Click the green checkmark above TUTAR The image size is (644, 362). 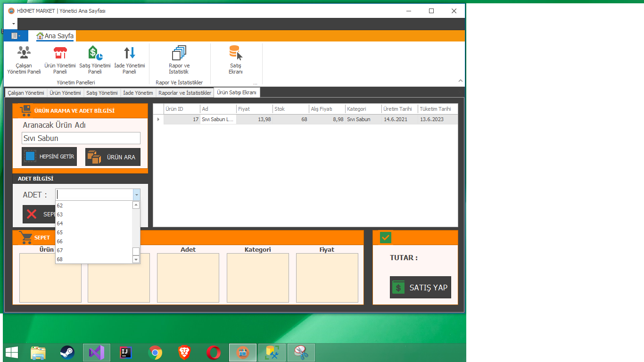(x=385, y=238)
